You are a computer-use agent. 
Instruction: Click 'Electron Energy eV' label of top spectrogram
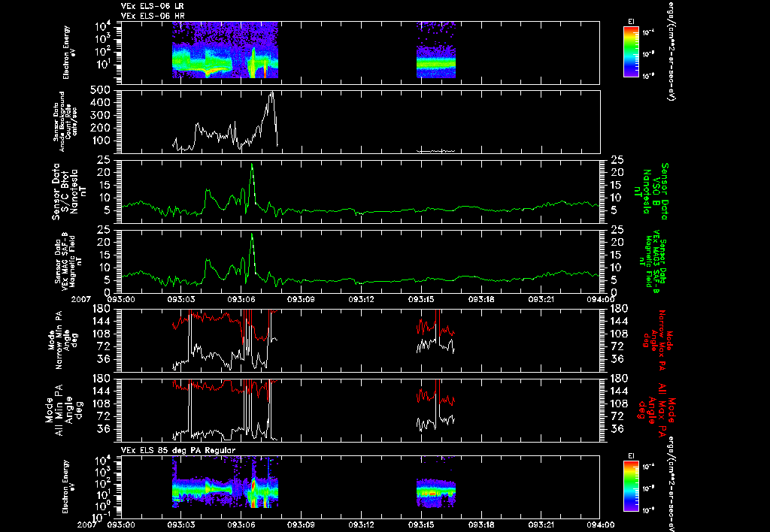point(69,53)
